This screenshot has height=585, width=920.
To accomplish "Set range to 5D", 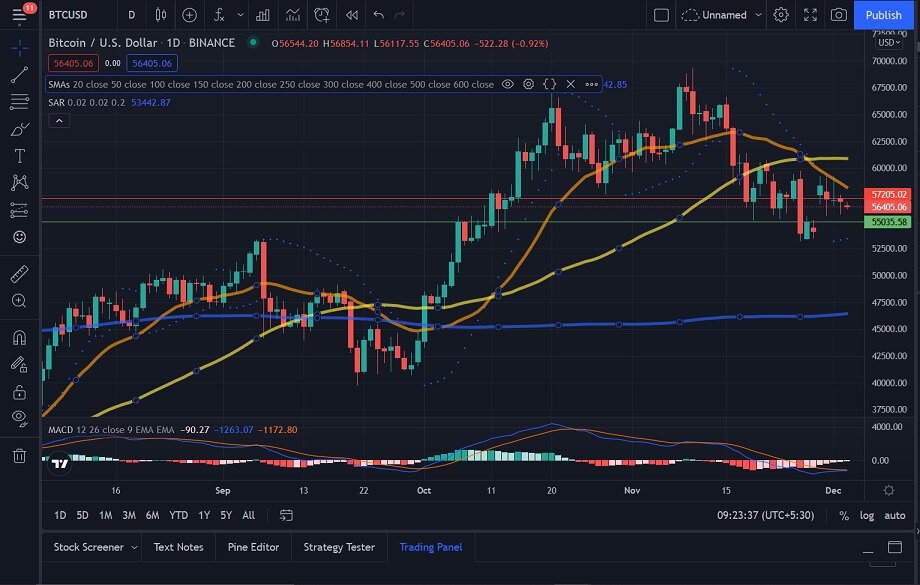I will [x=82, y=515].
